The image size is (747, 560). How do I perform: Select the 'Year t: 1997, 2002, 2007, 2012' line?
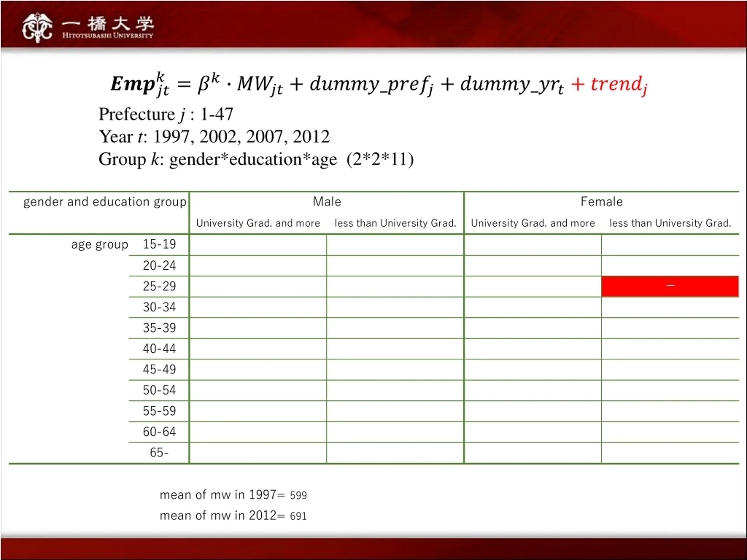[x=214, y=137]
